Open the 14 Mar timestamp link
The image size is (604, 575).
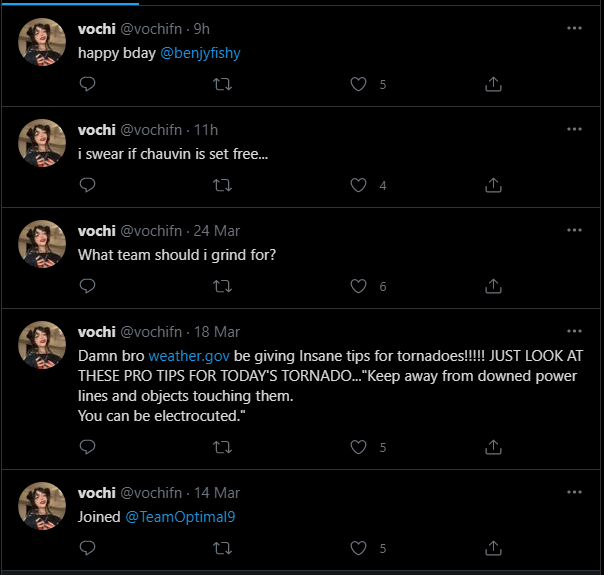pyautogui.click(x=217, y=493)
